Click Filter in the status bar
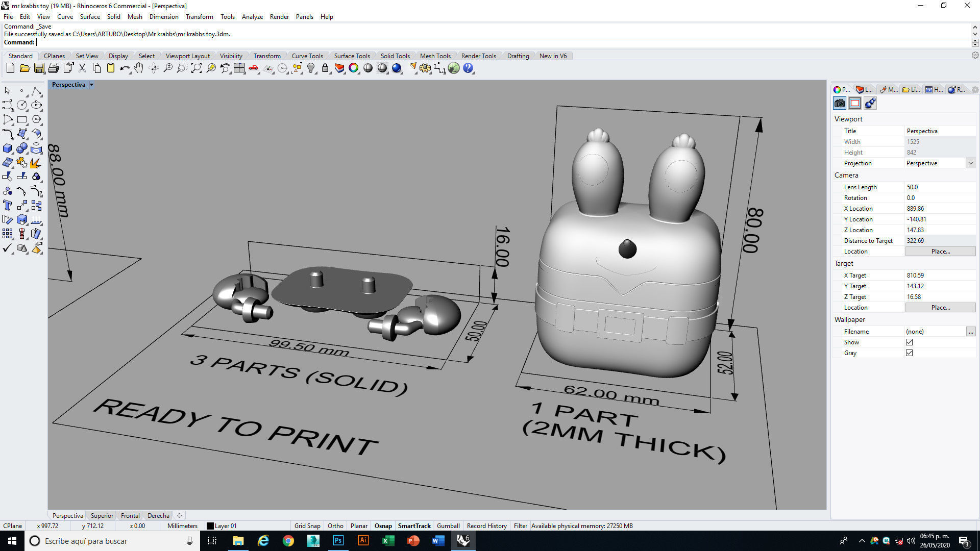The image size is (980, 551). coord(521,526)
